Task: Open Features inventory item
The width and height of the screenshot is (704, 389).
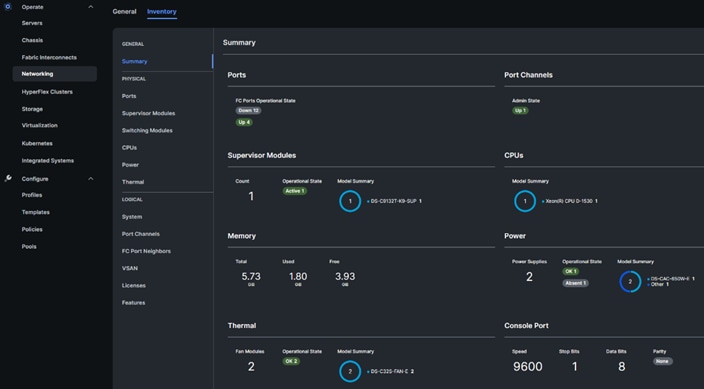Action: pyautogui.click(x=133, y=302)
